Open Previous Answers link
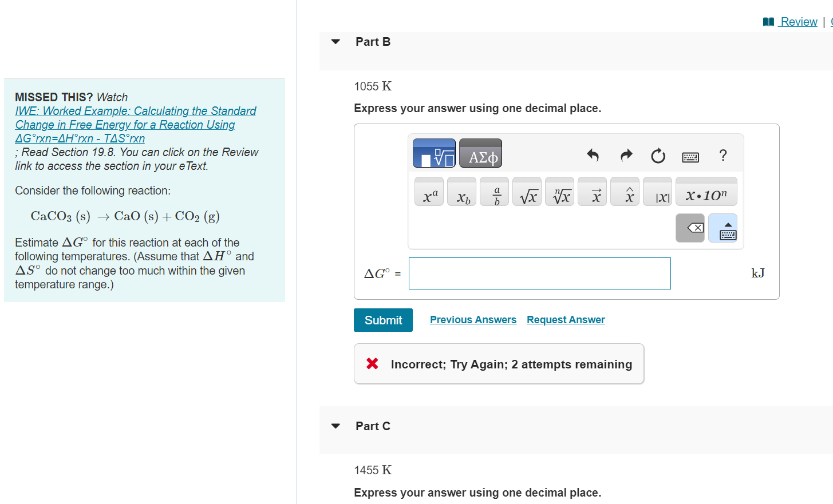 pyautogui.click(x=473, y=320)
